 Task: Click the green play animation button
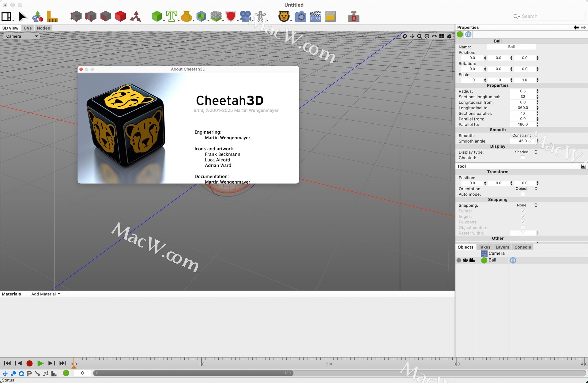pyautogui.click(x=40, y=363)
